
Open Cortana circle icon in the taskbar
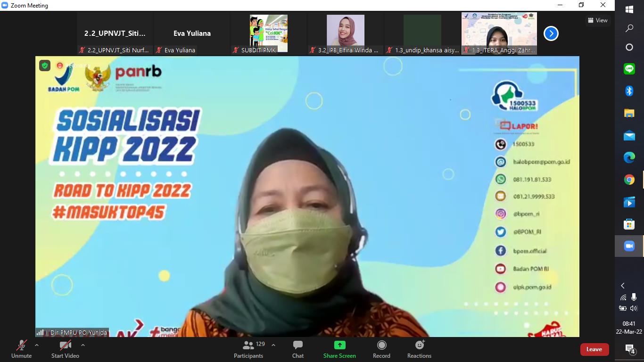point(629,47)
